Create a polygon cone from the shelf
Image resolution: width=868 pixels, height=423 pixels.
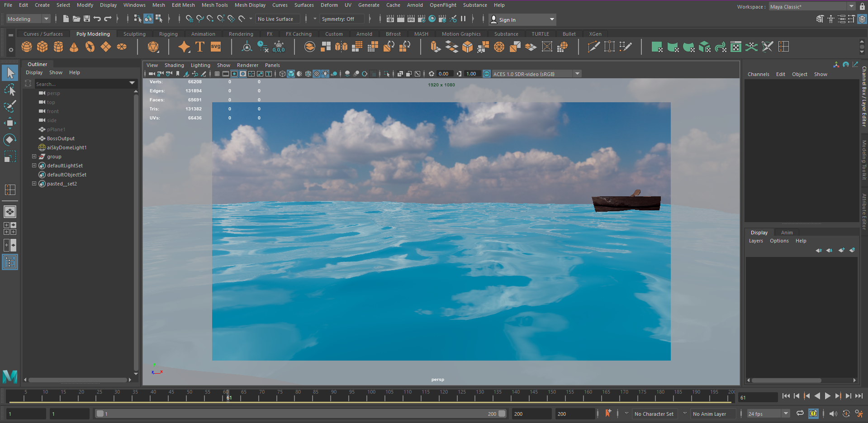(x=74, y=47)
